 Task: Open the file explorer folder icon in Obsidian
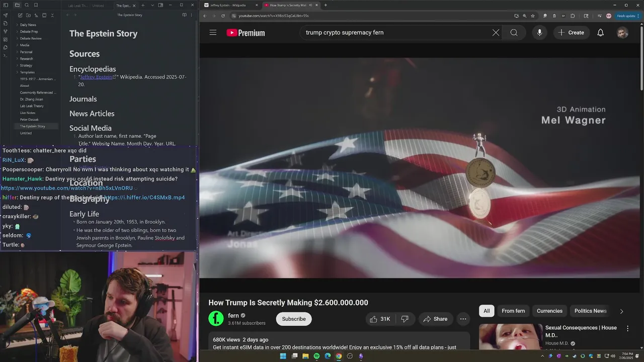point(17,5)
